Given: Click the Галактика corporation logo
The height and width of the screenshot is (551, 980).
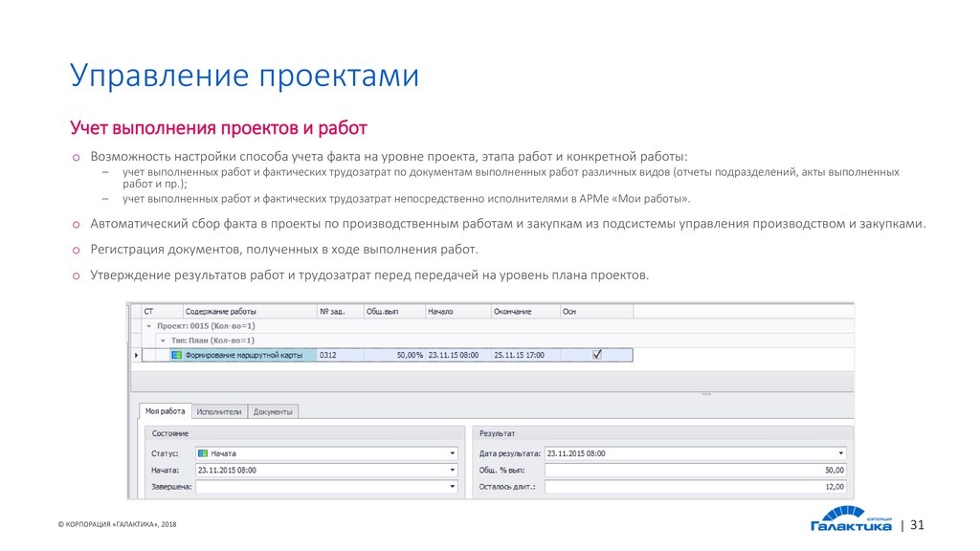Looking at the screenshot, I should coord(851,518).
